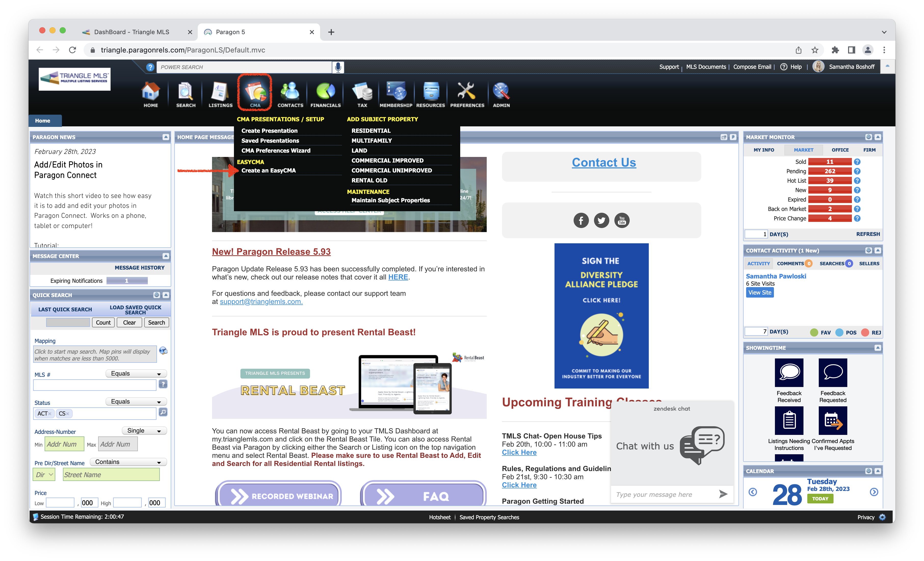The height and width of the screenshot is (561, 924).
Task: Open the Membership toolbar icon
Action: click(396, 95)
